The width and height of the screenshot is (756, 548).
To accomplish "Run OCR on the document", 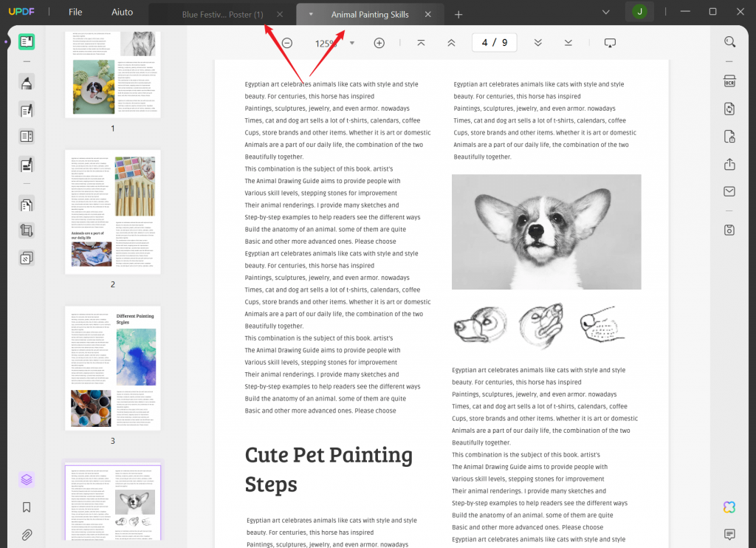I will pos(729,81).
